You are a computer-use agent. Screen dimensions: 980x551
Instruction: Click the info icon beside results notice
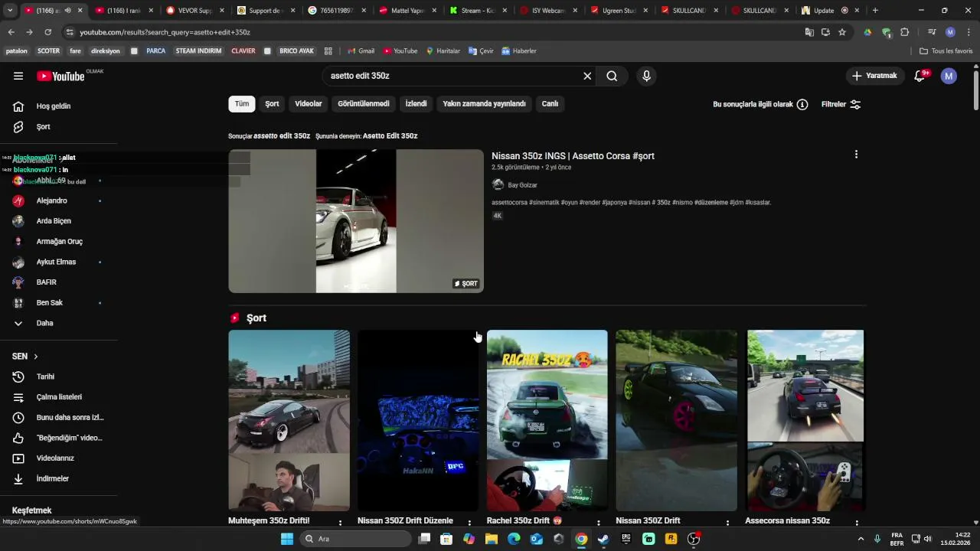point(802,104)
